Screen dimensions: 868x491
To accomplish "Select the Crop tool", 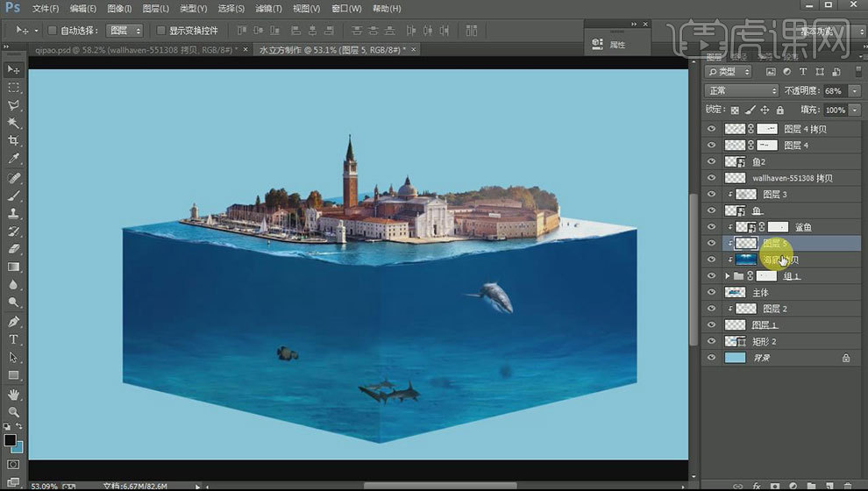I will coord(13,140).
